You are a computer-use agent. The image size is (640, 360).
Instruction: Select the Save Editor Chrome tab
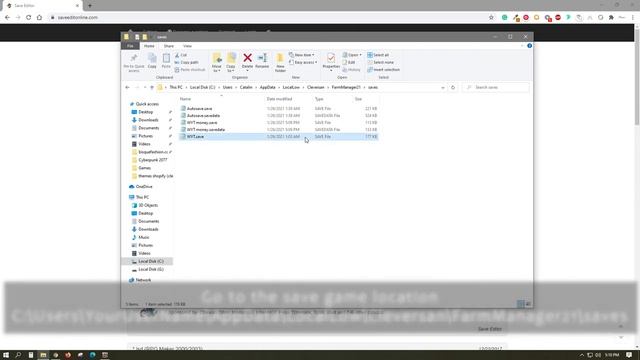pos(42,6)
